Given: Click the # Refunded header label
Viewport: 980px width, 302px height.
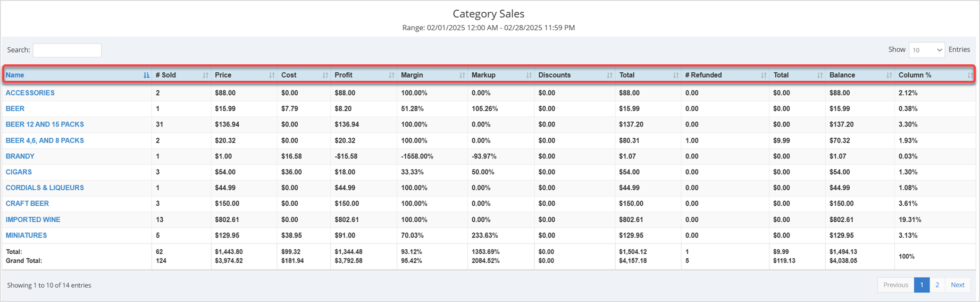Looking at the screenshot, I should (x=703, y=75).
